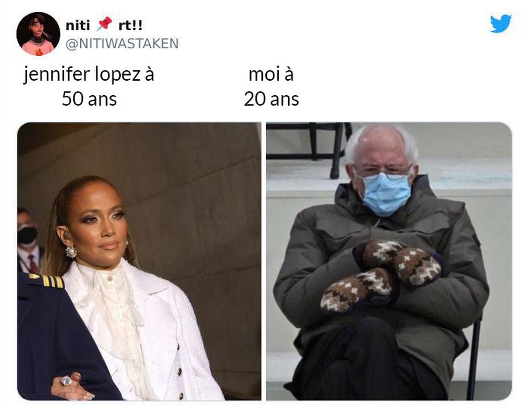The image size is (529, 420).
Task: Click the pearl earring in the left photo
Action: [71, 251]
